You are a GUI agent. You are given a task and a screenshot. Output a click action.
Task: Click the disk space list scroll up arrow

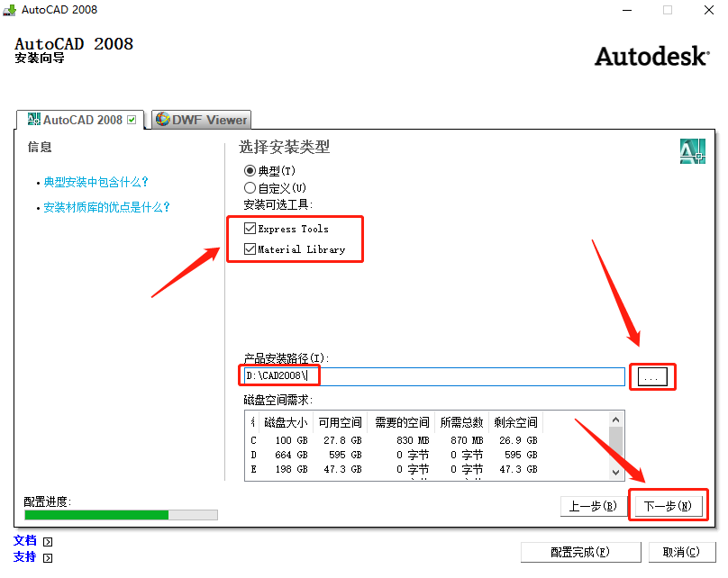coord(615,420)
